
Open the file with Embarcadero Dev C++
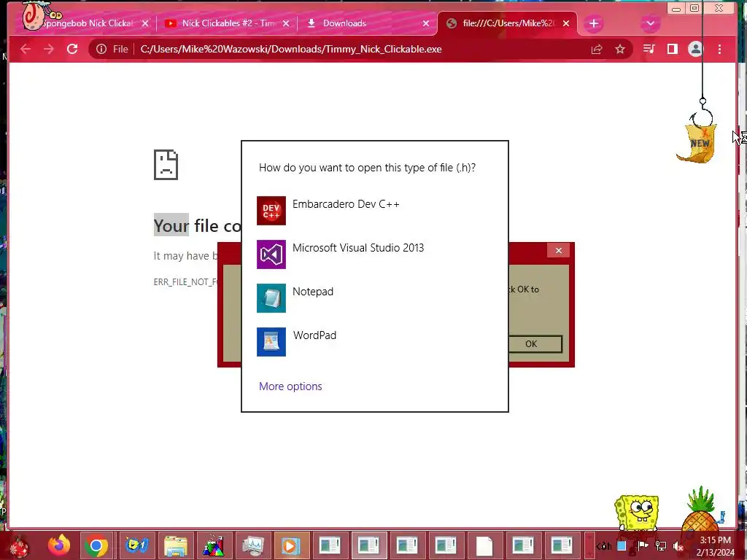346,204
